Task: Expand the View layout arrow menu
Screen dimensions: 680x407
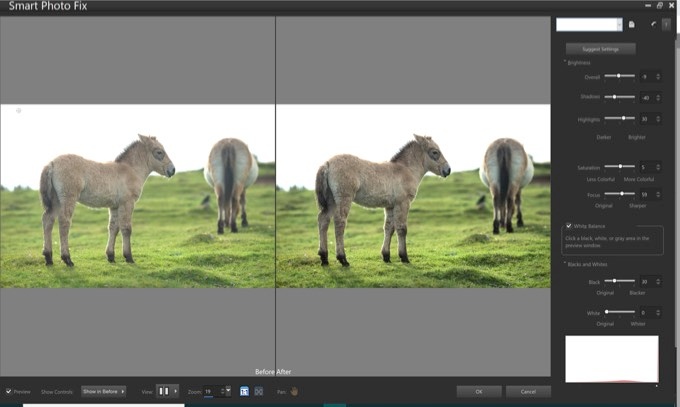Action: [x=175, y=391]
